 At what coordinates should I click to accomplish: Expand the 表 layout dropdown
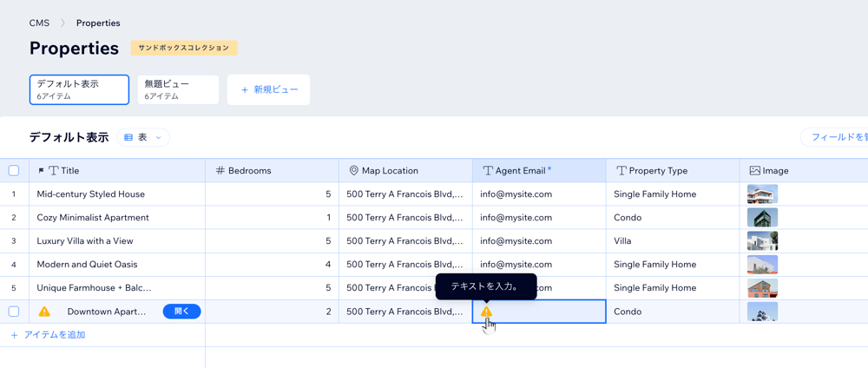(x=143, y=137)
